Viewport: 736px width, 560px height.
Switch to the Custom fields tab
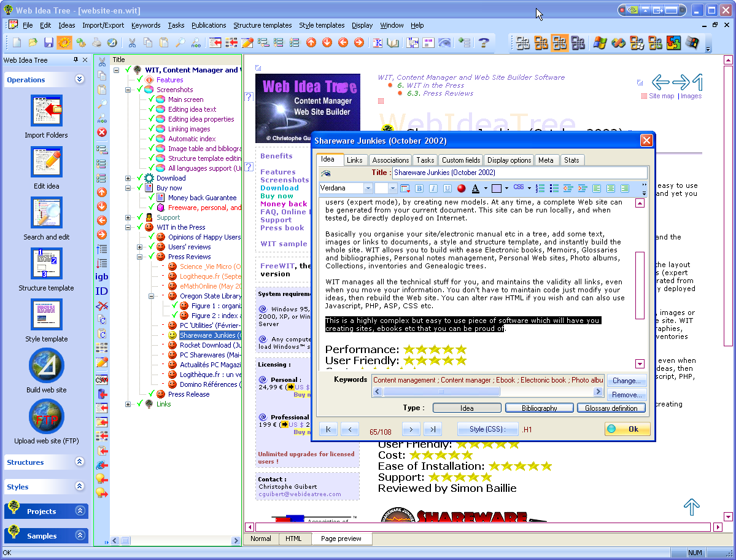pyautogui.click(x=461, y=160)
